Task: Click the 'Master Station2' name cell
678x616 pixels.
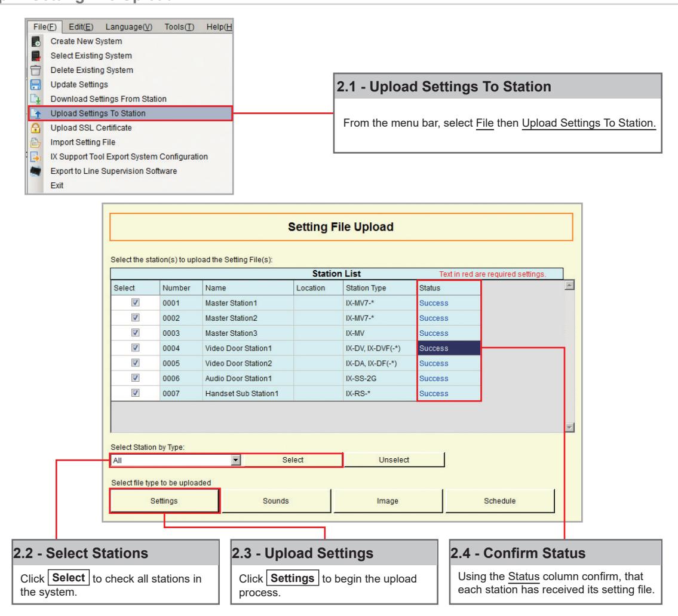Action: coord(248,318)
